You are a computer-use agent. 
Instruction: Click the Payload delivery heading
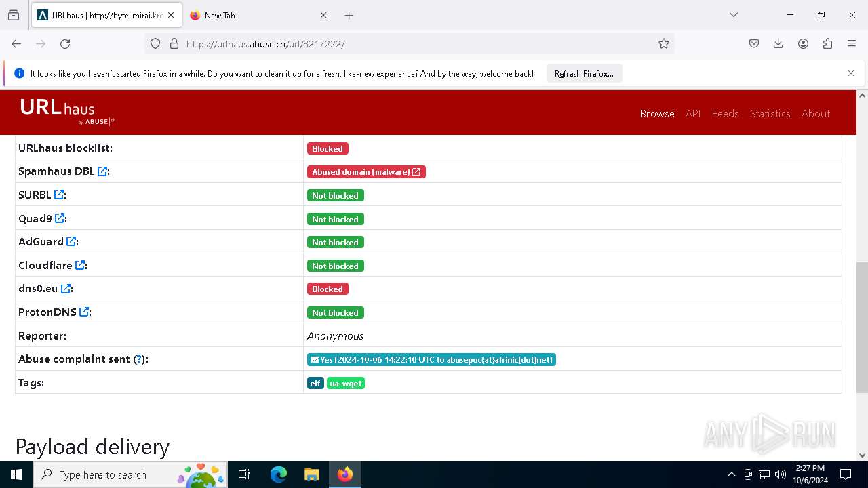92,447
